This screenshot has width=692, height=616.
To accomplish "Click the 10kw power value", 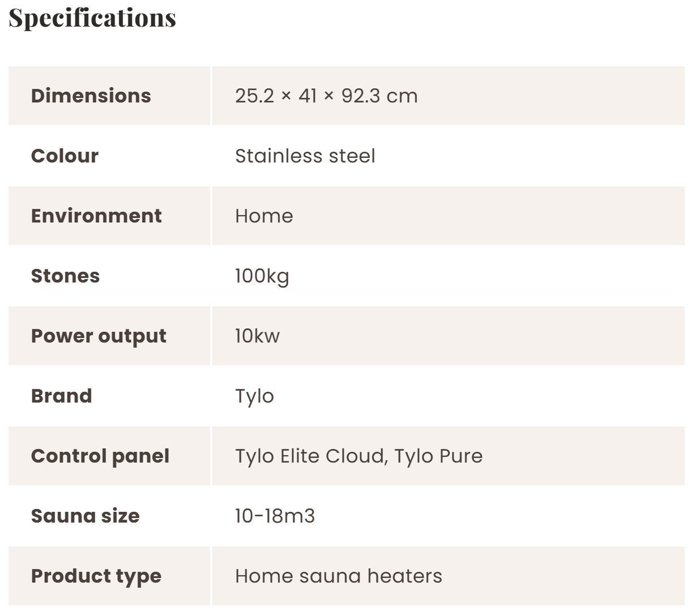I will click(x=257, y=336).
